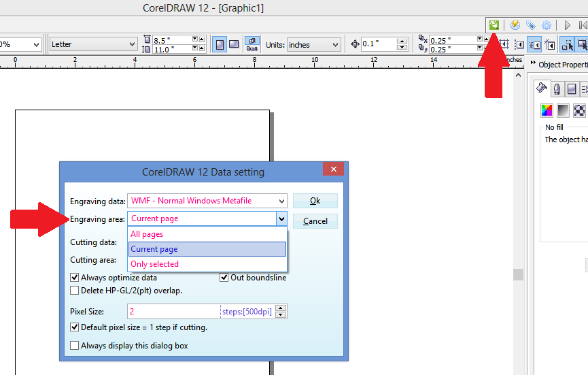Uncheck the Out boundsline option

point(224,278)
